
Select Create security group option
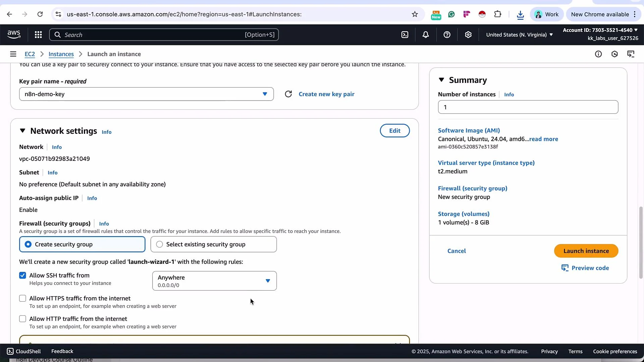[x=82, y=244]
